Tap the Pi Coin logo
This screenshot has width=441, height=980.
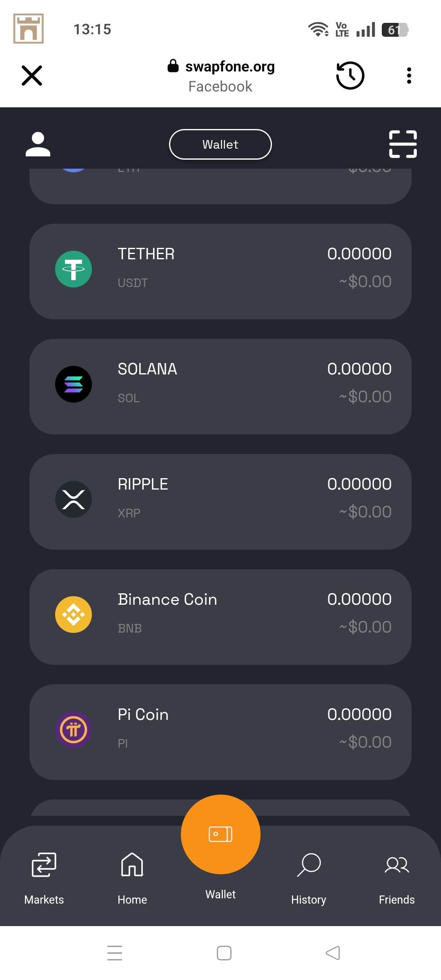click(x=73, y=730)
